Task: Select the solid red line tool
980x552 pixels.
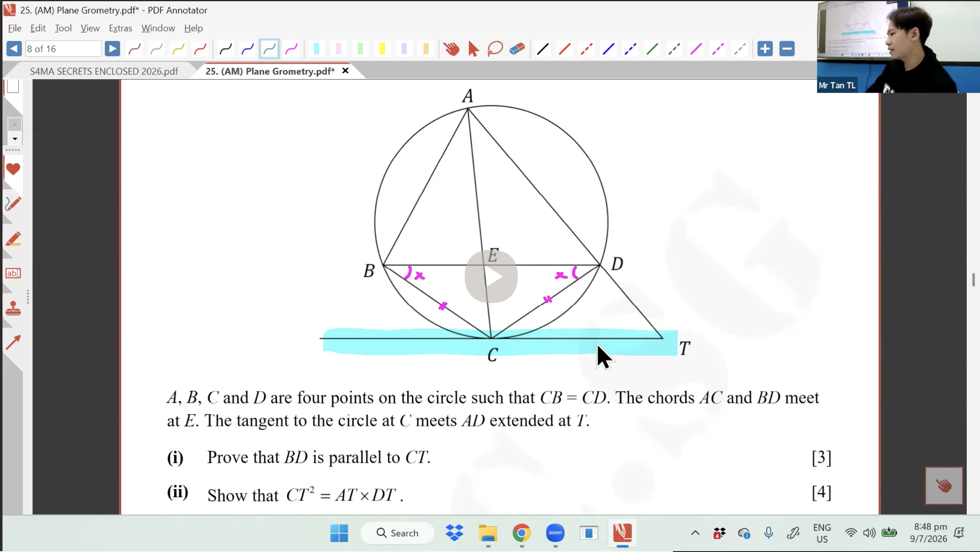Action: [564, 49]
